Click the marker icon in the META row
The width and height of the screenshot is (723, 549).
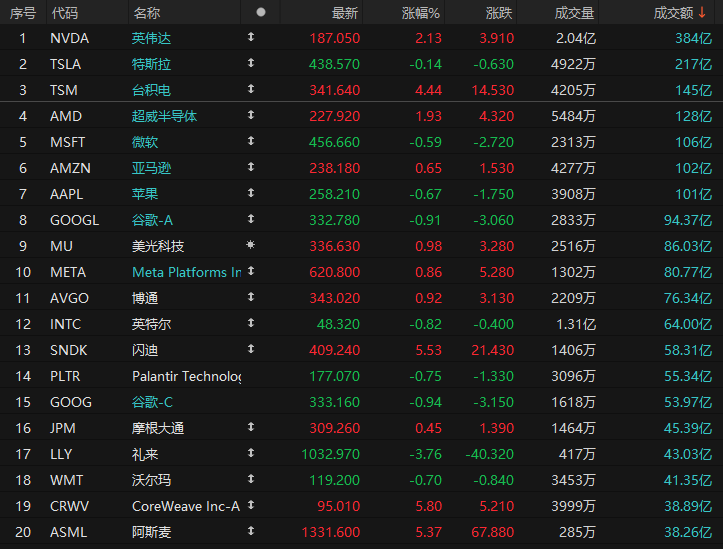pyautogui.click(x=251, y=271)
